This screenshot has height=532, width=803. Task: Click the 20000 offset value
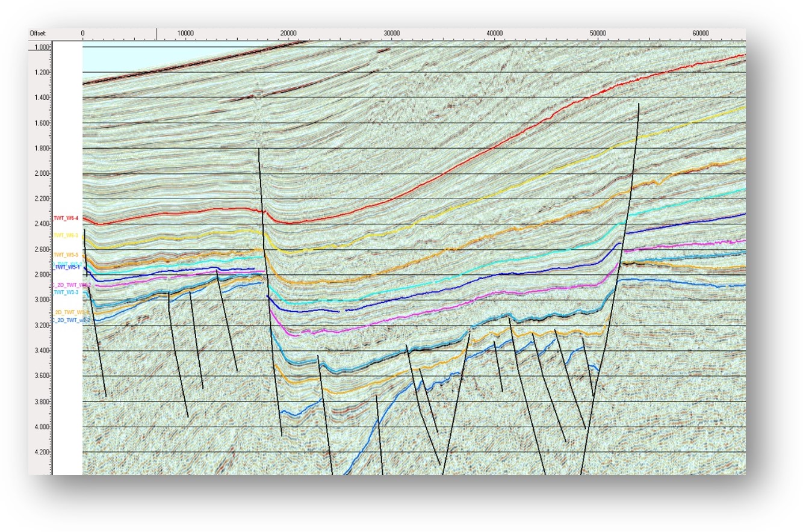point(288,32)
